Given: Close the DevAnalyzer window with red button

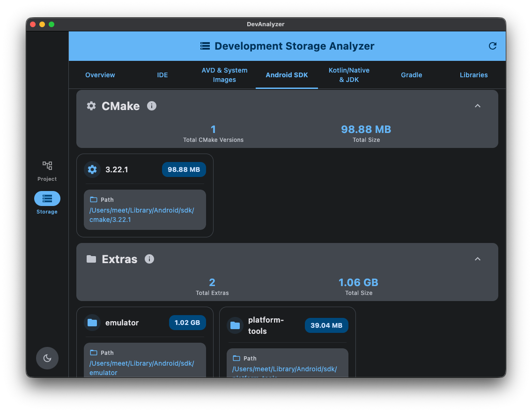Looking at the screenshot, I should [x=33, y=24].
